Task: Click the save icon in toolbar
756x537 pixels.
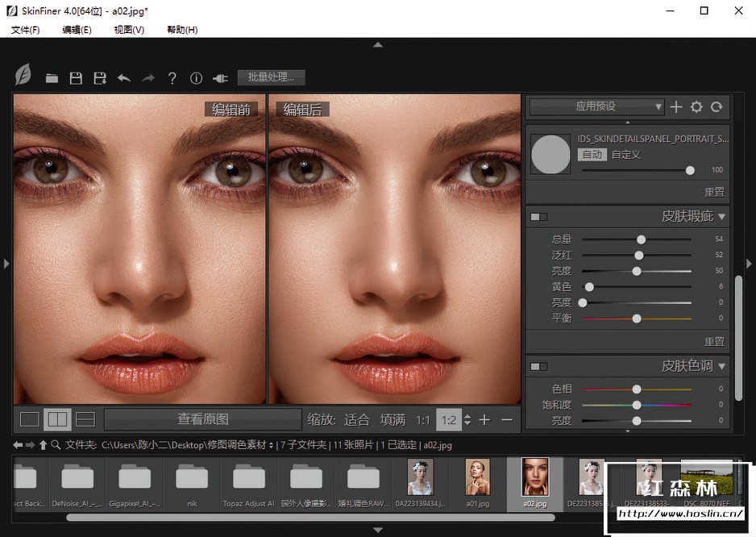Action: point(76,78)
